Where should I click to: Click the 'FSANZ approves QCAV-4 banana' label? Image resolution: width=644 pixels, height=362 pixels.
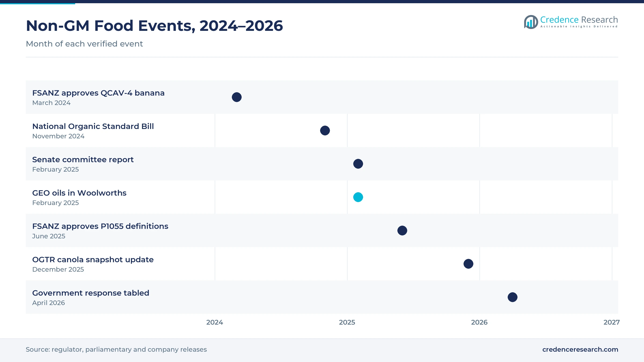coord(98,93)
